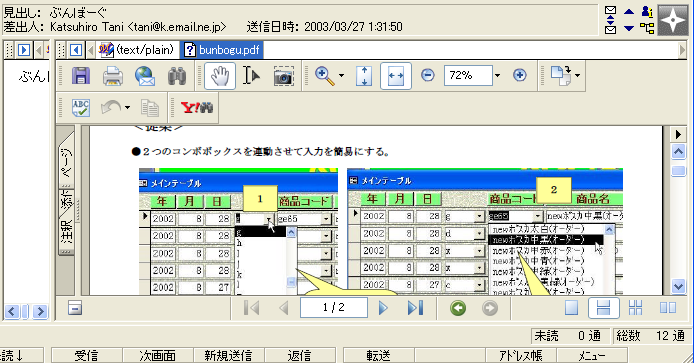The width and height of the screenshot is (694, 363).
Task: Print the document using the printer icon
Action: click(x=113, y=76)
